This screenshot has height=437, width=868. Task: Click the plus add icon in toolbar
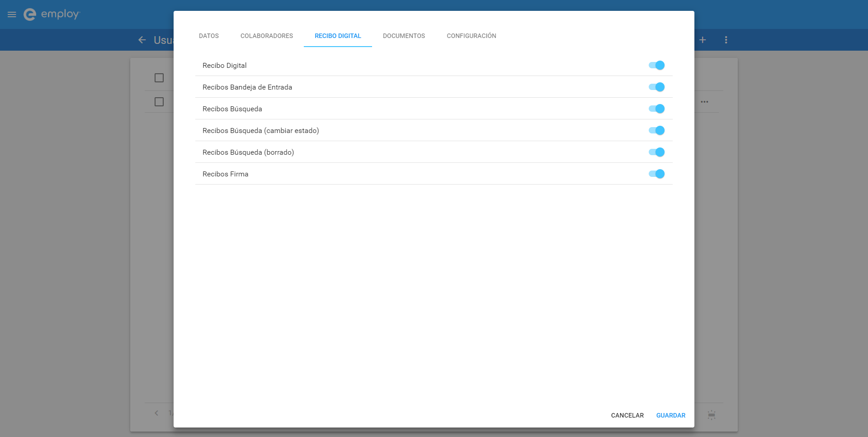point(703,40)
